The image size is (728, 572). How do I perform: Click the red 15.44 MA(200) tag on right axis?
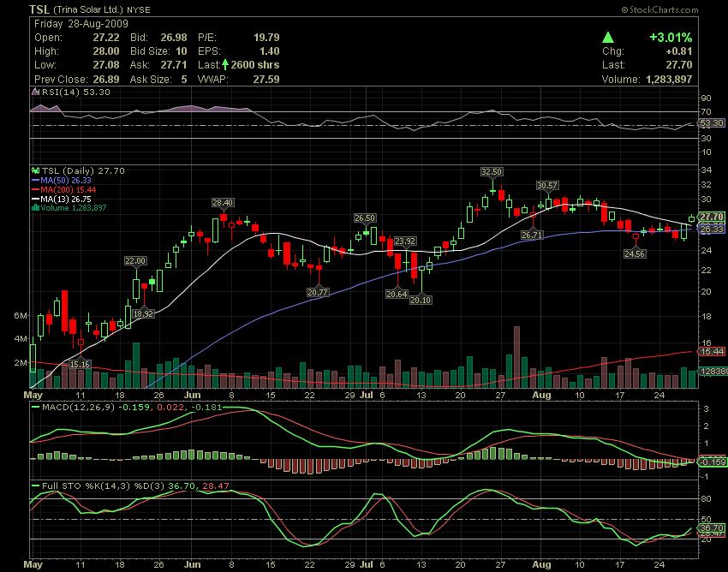[x=712, y=351]
